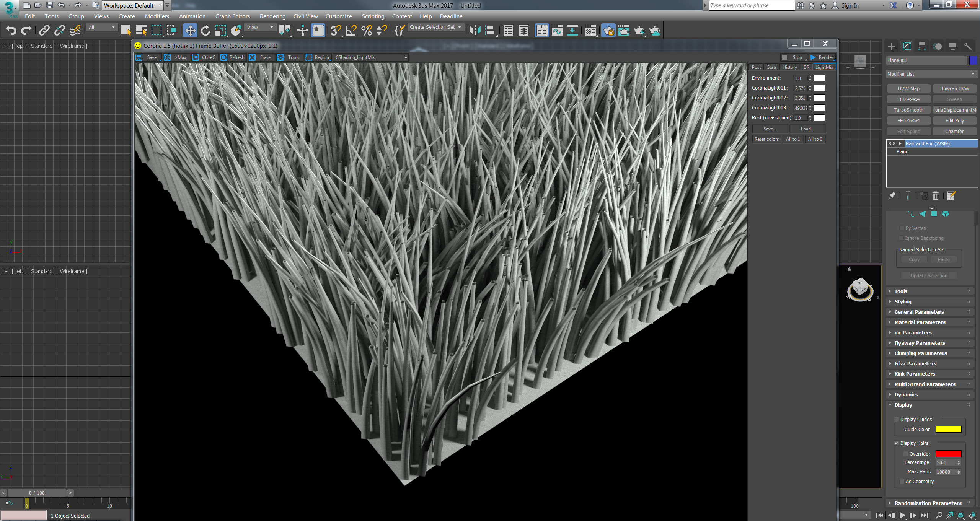
Task: Enable Display Guides checkbox
Action: [x=897, y=420]
